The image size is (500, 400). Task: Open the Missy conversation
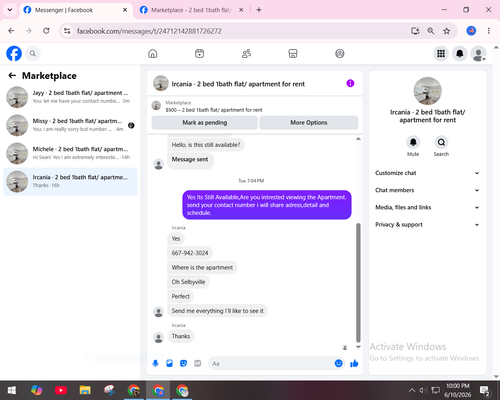pos(70,125)
